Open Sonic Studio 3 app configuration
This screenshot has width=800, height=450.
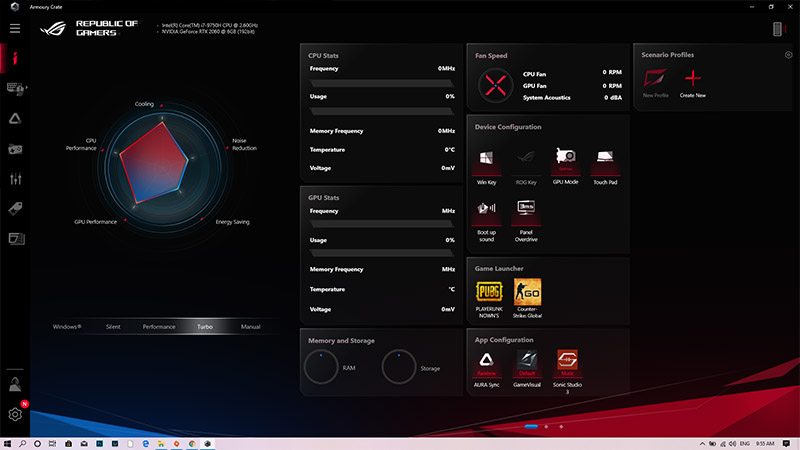point(567,361)
